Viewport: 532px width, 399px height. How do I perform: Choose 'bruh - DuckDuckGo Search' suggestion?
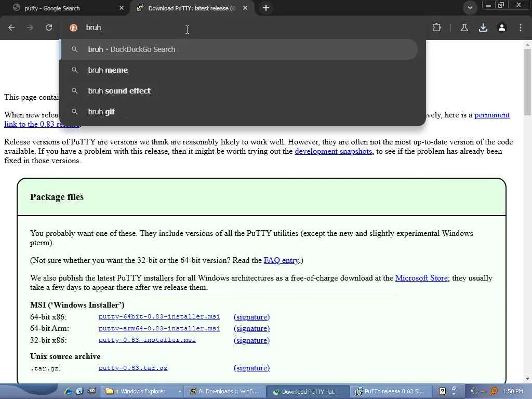(239, 49)
